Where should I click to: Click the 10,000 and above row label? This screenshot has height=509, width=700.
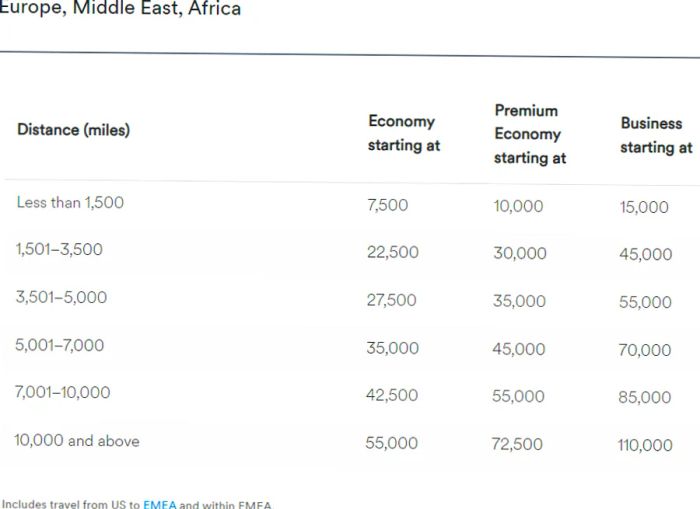(77, 441)
